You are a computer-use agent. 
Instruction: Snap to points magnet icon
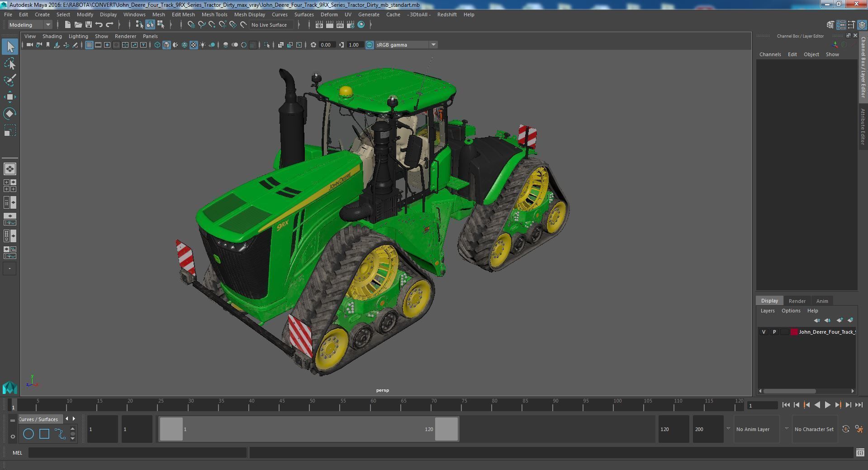(x=212, y=25)
